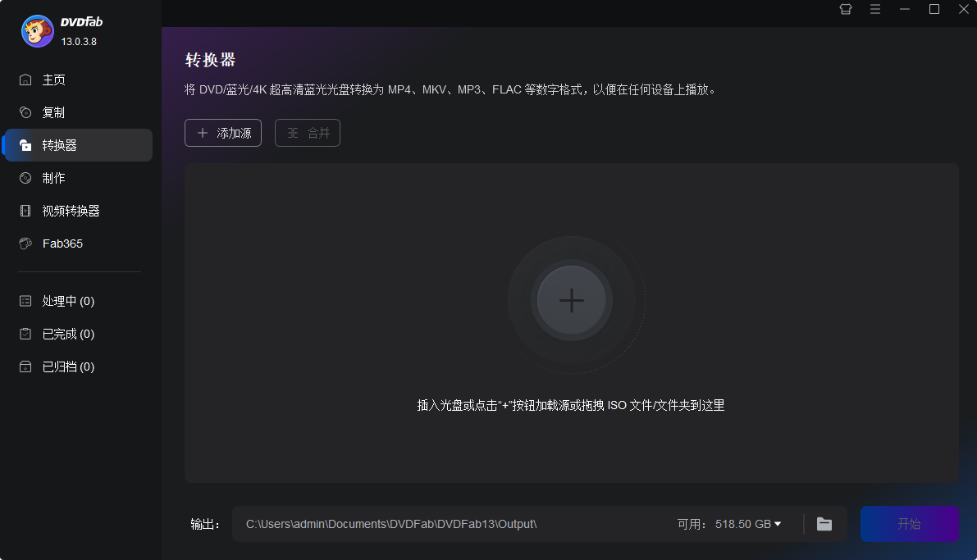Click the 输出: label

click(x=205, y=525)
